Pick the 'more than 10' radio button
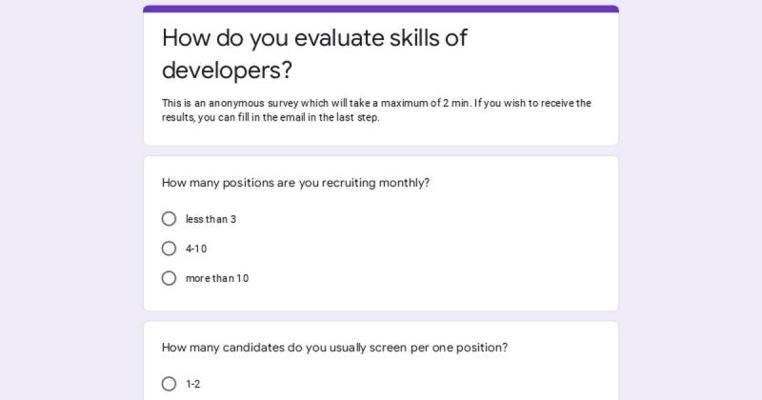Image resolution: width=762 pixels, height=400 pixels. [x=169, y=278]
